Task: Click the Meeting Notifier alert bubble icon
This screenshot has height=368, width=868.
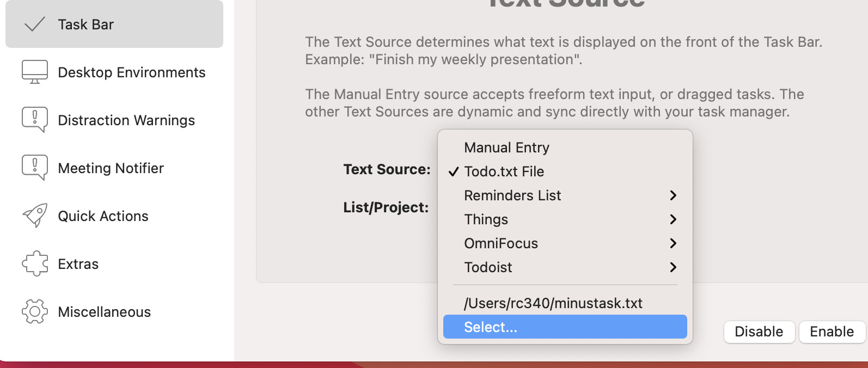Action: coord(35,168)
